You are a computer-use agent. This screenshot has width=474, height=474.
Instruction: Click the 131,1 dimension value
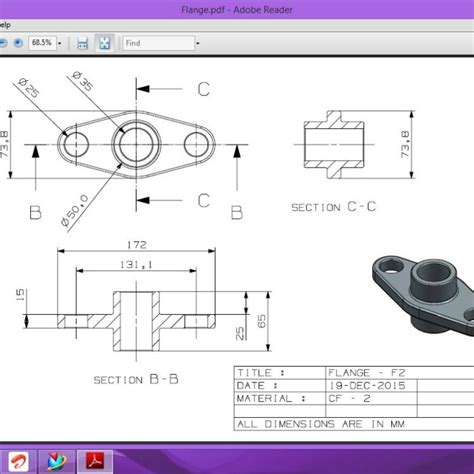click(x=136, y=265)
